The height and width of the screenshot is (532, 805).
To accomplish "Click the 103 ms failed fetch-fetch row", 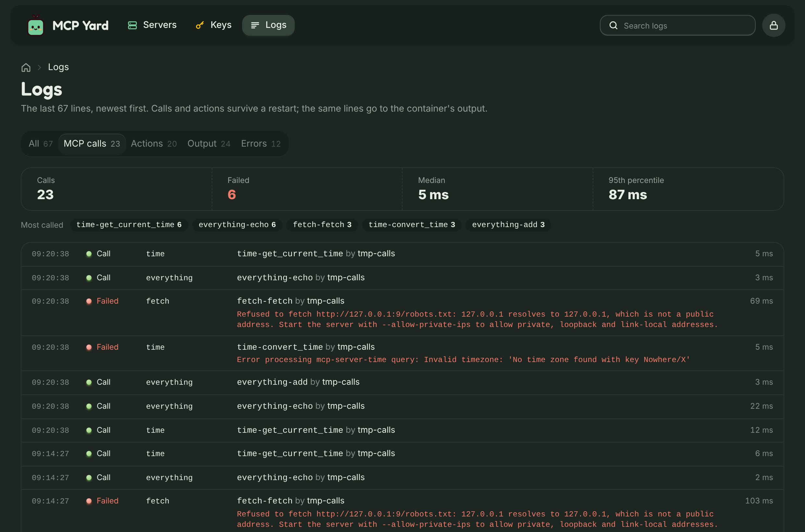I will tap(402, 511).
